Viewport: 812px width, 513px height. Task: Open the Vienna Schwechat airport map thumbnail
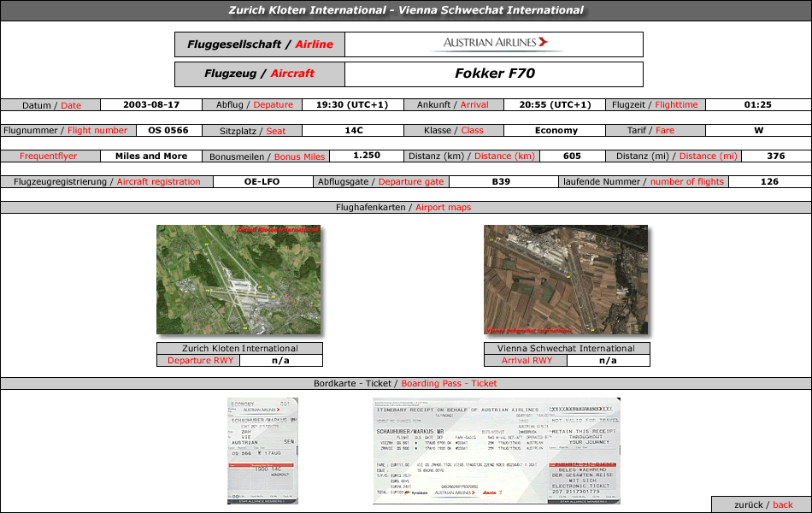565,280
